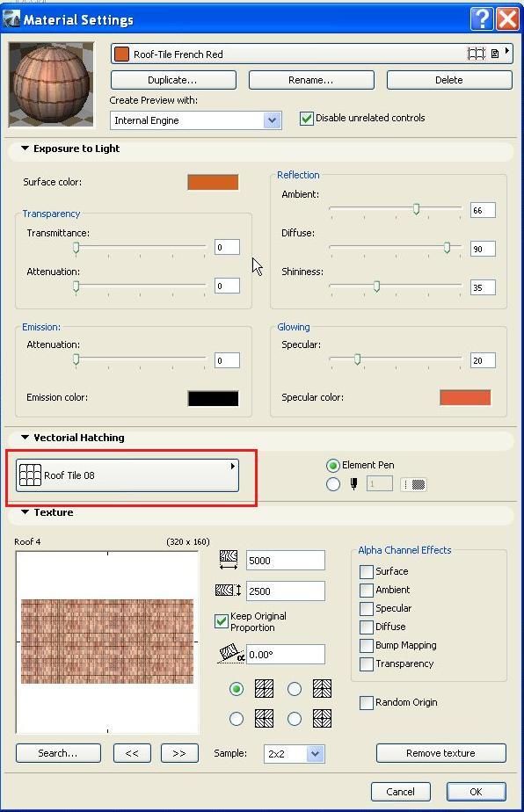Enable Bump Mapping alpha channel effect
Viewport: 524px width, 812px height.
click(367, 646)
